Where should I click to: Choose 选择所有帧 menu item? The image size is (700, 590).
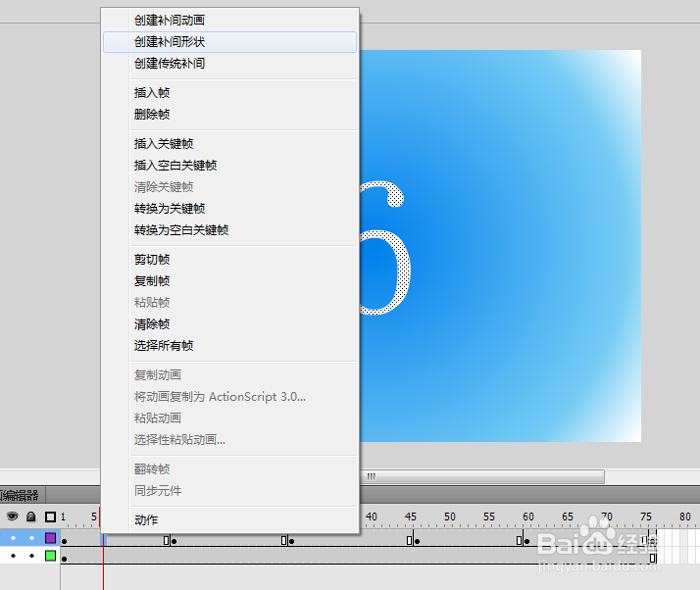[x=230, y=345]
